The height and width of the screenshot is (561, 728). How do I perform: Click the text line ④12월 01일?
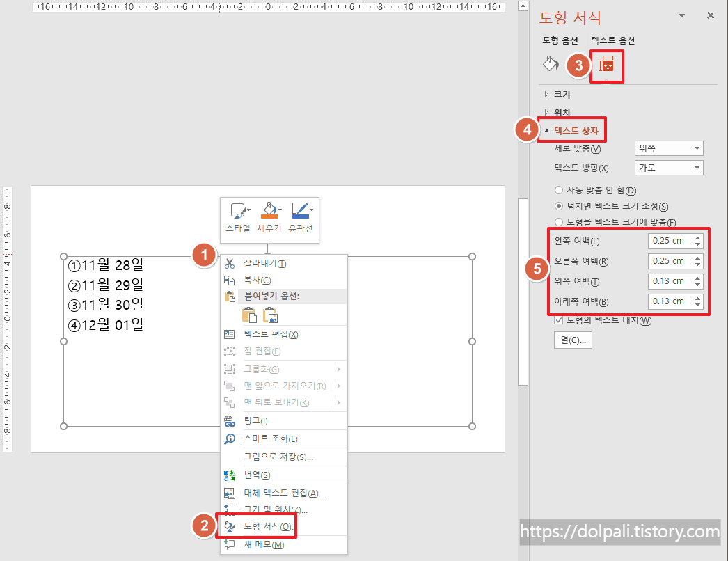(106, 324)
